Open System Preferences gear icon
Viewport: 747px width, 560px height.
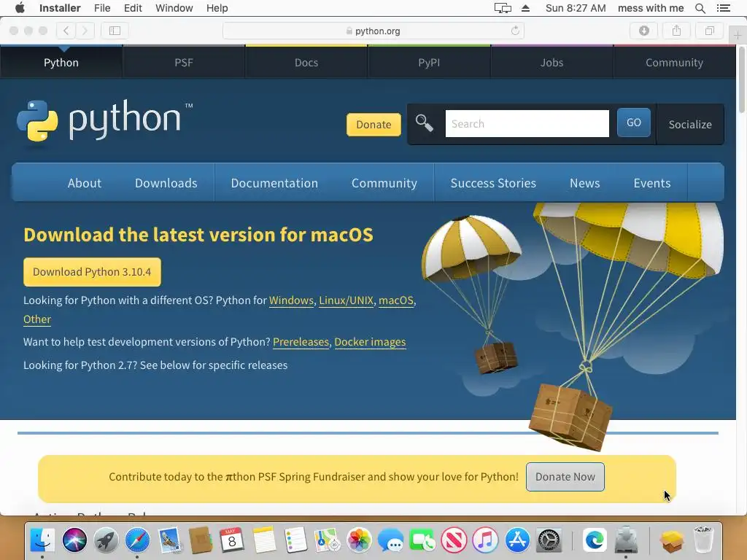[x=549, y=540]
